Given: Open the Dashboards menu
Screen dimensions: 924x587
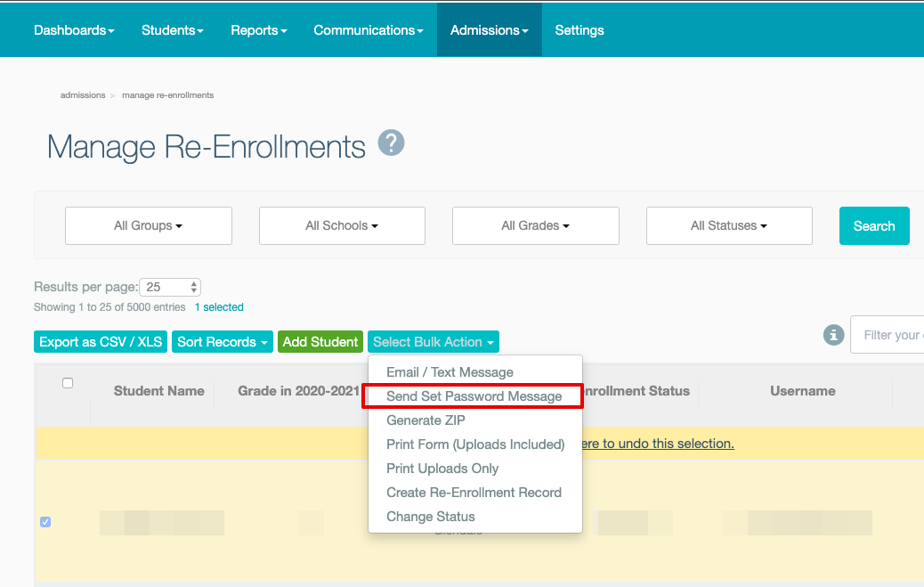Looking at the screenshot, I should 74,30.
